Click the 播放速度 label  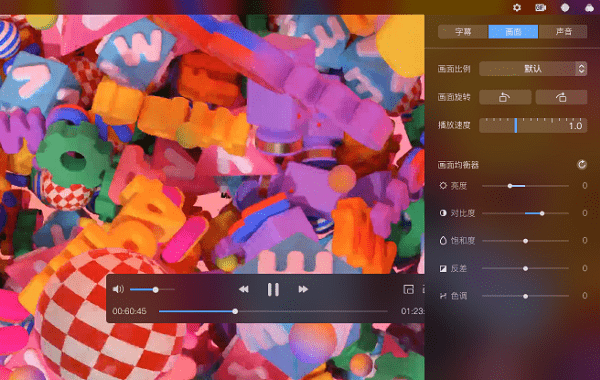click(454, 125)
